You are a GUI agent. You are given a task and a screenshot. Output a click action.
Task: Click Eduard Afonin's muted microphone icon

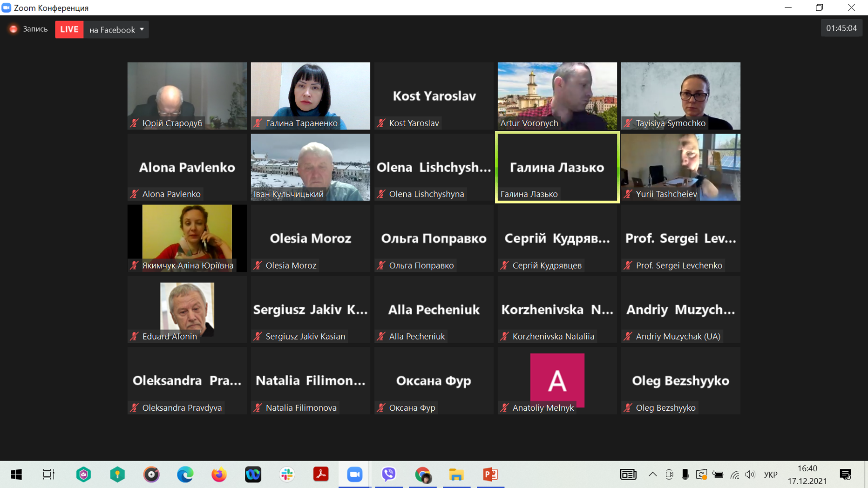[x=135, y=336]
